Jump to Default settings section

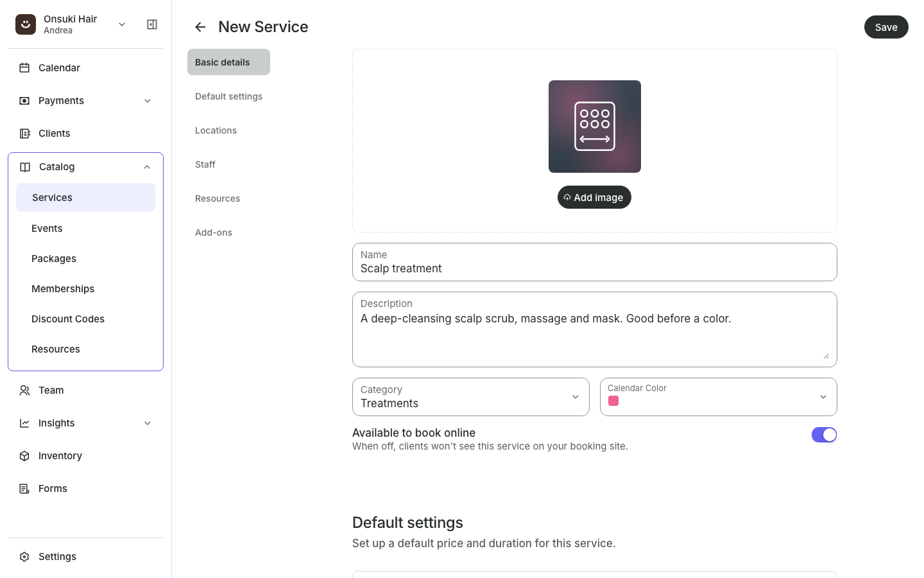pyautogui.click(x=228, y=96)
